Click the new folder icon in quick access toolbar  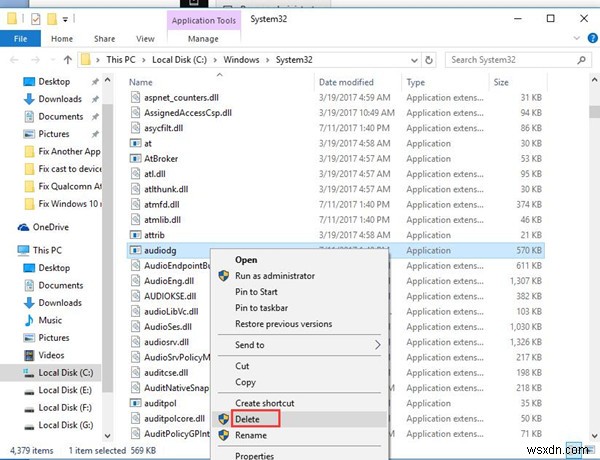pos(52,19)
